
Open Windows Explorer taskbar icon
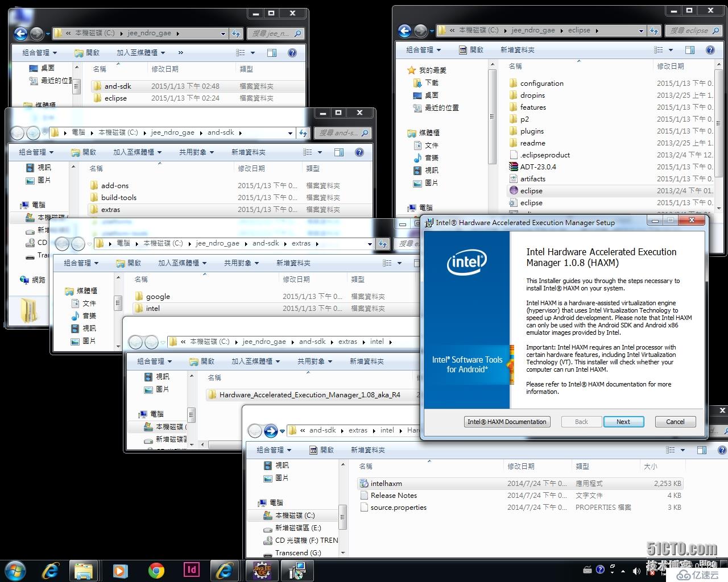(84, 570)
